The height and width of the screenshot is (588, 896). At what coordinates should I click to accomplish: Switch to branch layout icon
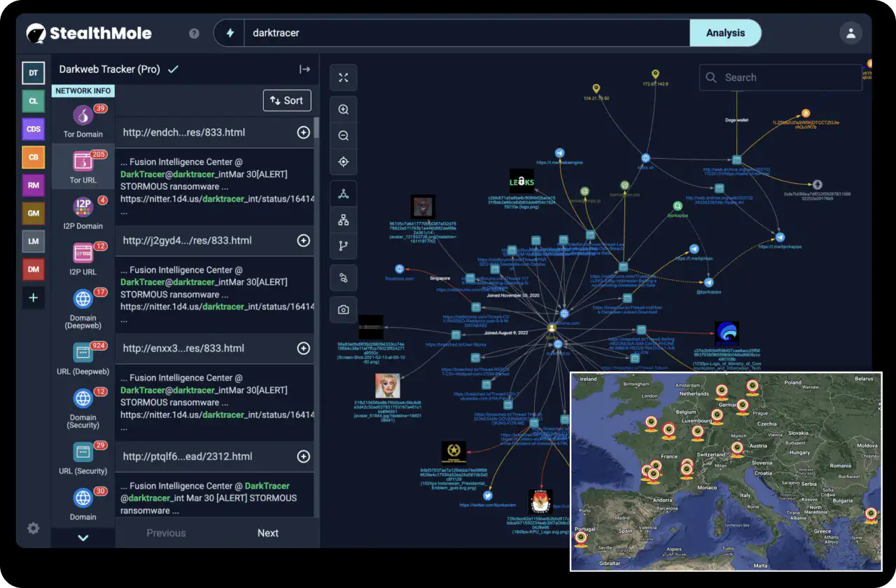pyautogui.click(x=344, y=246)
